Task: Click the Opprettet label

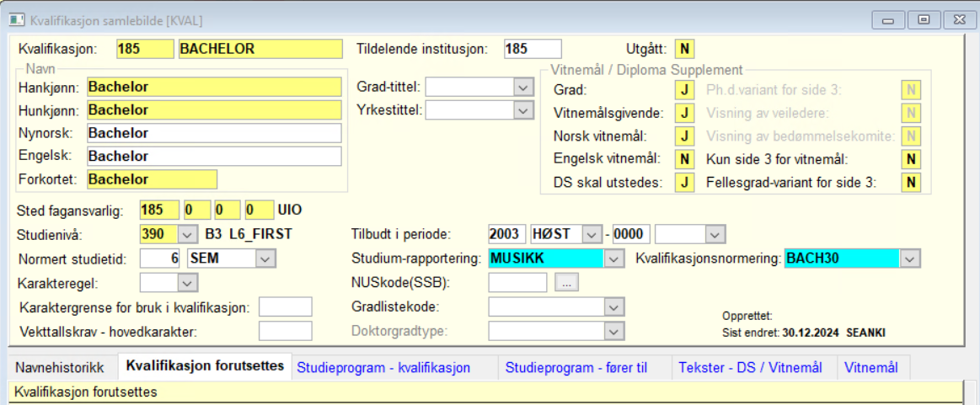Action: (x=747, y=315)
